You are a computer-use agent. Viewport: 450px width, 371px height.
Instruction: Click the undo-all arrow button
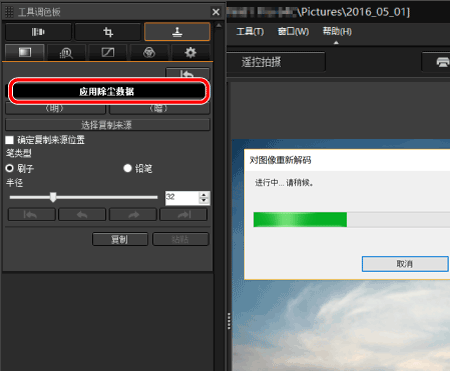(32, 214)
